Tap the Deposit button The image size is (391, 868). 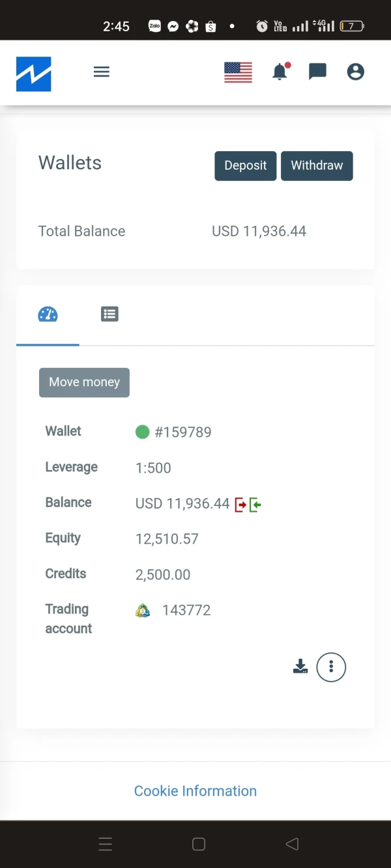[246, 165]
